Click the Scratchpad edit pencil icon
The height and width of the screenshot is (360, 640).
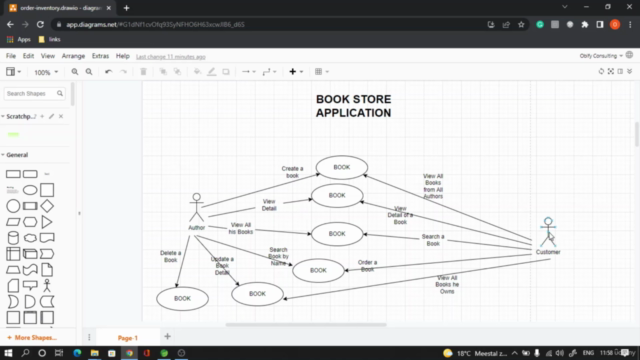pos(51,116)
